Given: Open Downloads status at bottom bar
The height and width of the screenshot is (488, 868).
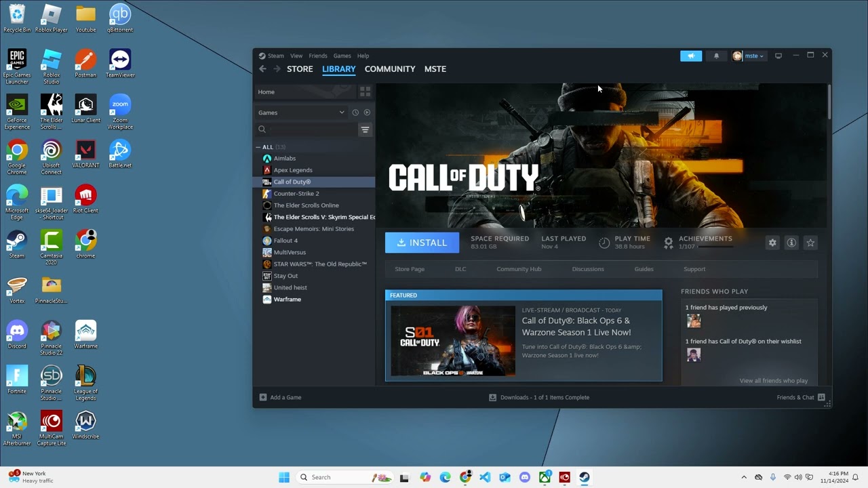Looking at the screenshot, I should click(539, 398).
